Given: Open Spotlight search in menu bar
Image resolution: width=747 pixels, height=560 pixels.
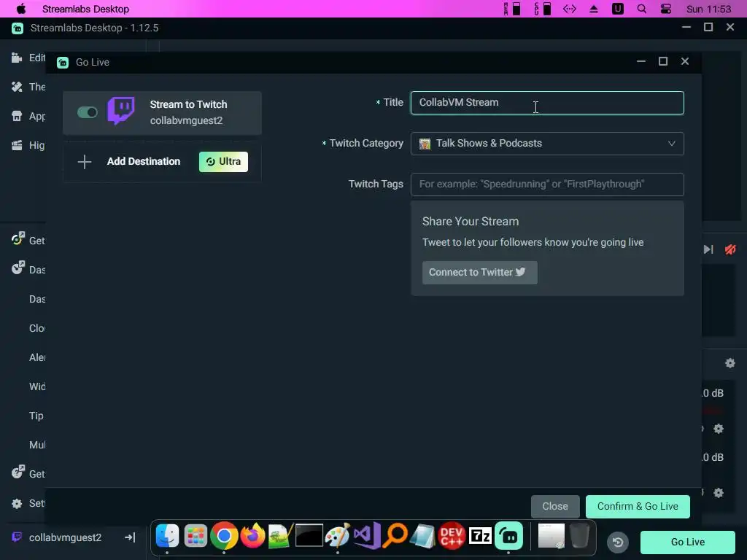Looking at the screenshot, I should (642, 9).
